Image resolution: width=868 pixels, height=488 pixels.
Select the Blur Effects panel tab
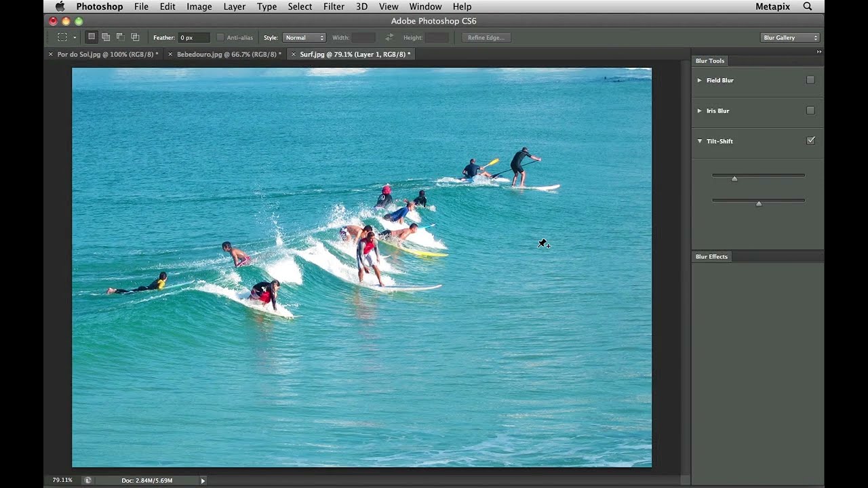pos(711,257)
